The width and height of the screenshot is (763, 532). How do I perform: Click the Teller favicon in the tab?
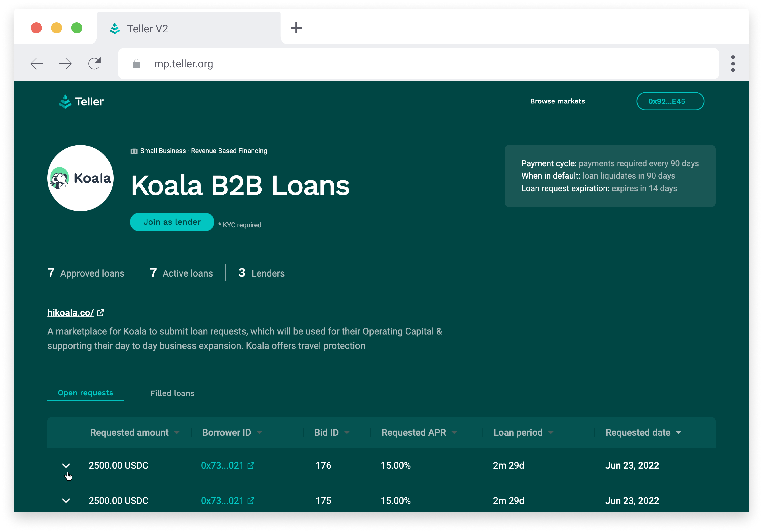(x=115, y=29)
